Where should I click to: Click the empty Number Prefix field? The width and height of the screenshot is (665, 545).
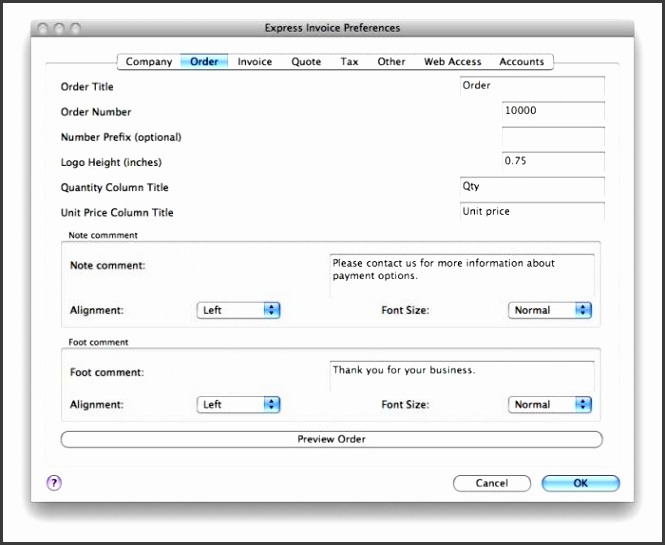pyautogui.click(x=553, y=136)
